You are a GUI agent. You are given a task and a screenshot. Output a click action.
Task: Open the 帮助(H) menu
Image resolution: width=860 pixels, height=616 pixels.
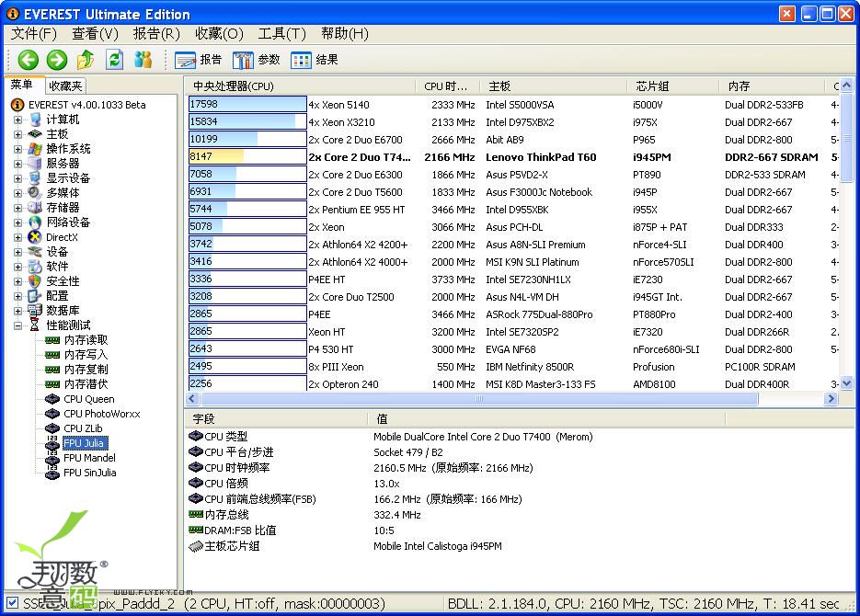click(x=344, y=34)
